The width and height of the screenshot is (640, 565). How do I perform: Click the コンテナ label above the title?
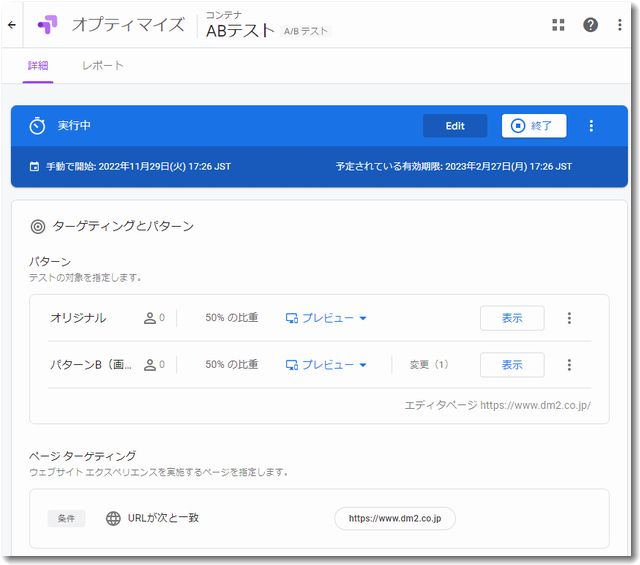point(224,15)
